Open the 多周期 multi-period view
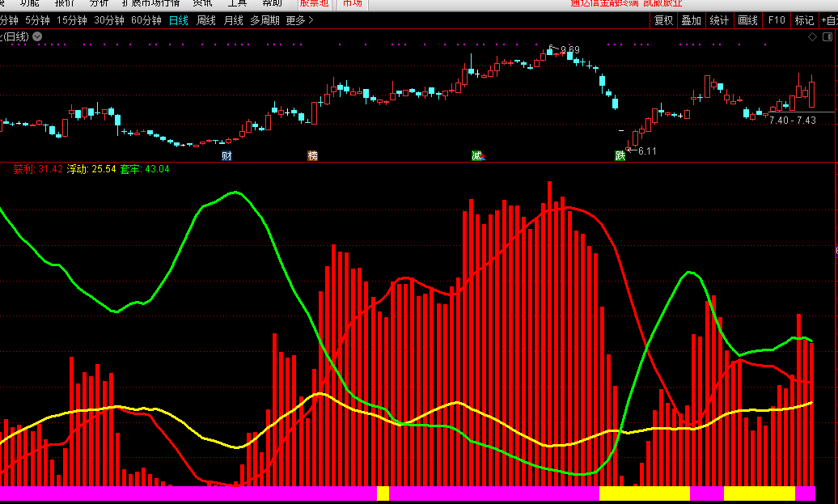Viewport: 838px width, 504px height. click(x=265, y=20)
